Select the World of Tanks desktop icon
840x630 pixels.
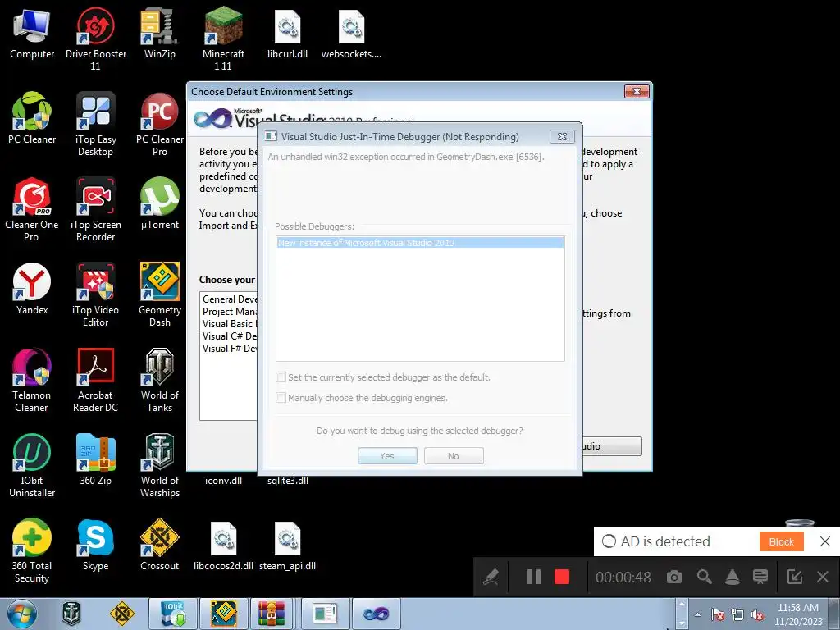(160, 381)
